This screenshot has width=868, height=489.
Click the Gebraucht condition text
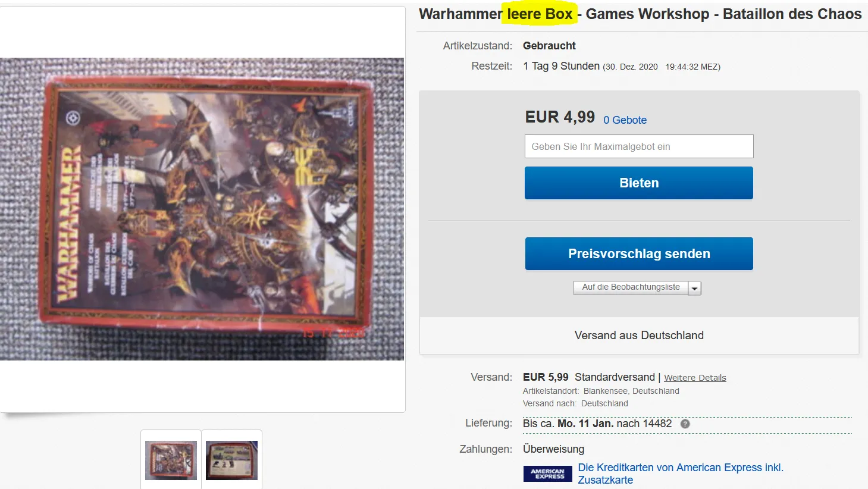pos(549,46)
